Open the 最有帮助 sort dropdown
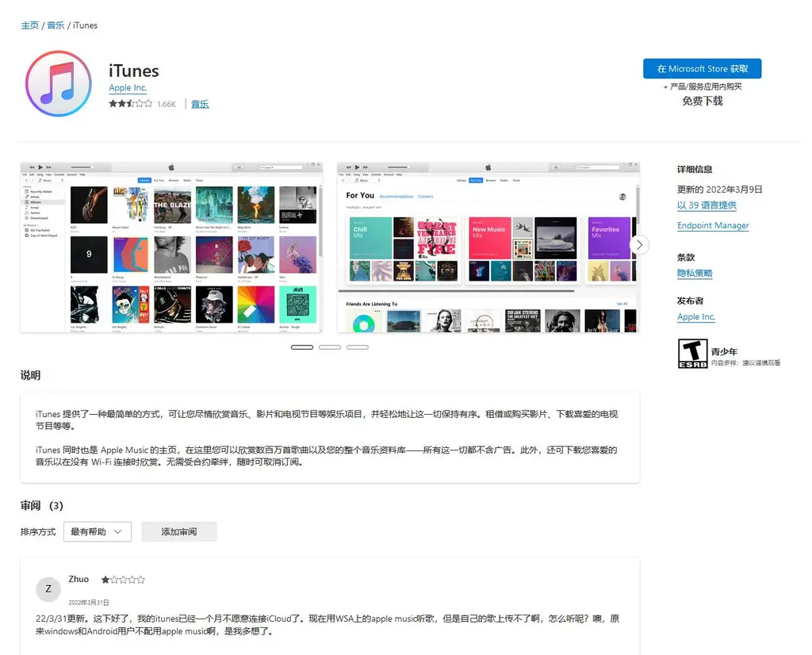This screenshot has width=812, height=655. click(x=98, y=532)
